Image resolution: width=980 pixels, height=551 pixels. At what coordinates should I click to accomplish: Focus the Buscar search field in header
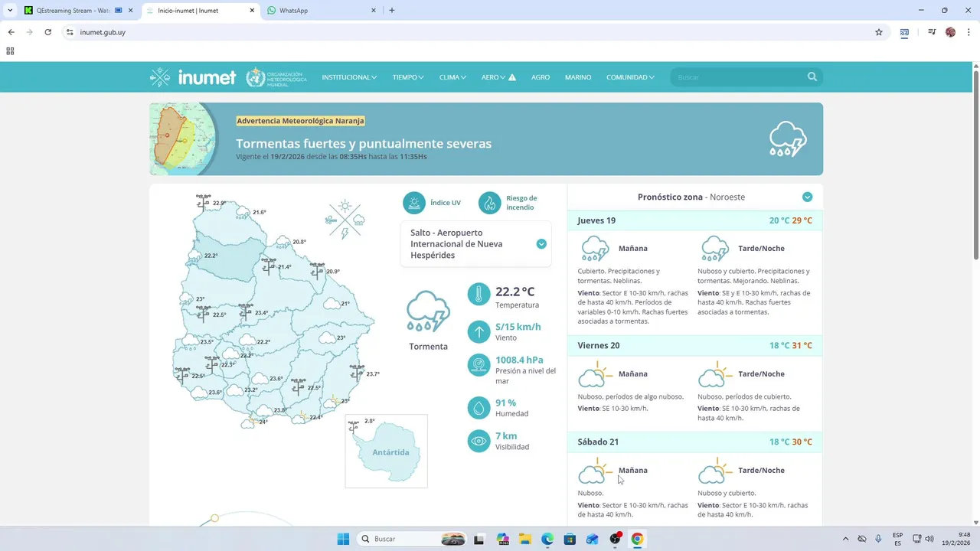click(x=739, y=77)
